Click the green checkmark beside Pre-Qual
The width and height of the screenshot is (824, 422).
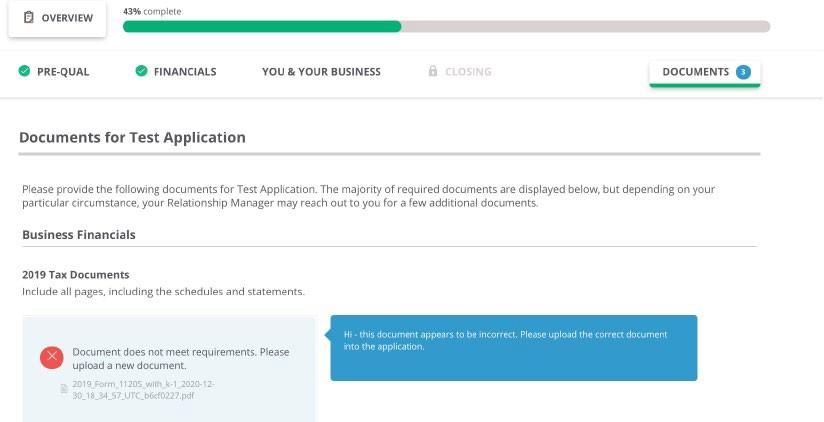coord(24,70)
